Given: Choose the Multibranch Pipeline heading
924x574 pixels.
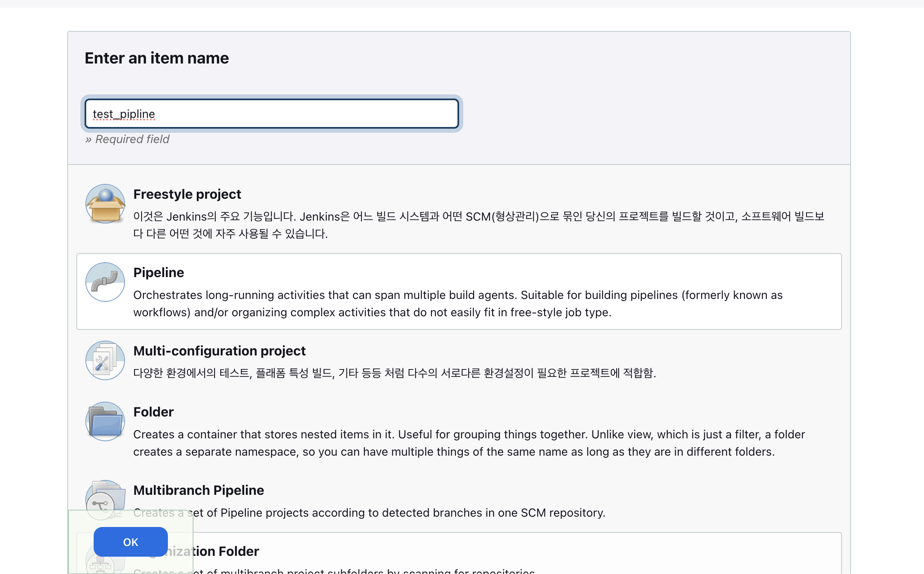Looking at the screenshot, I should [198, 490].
